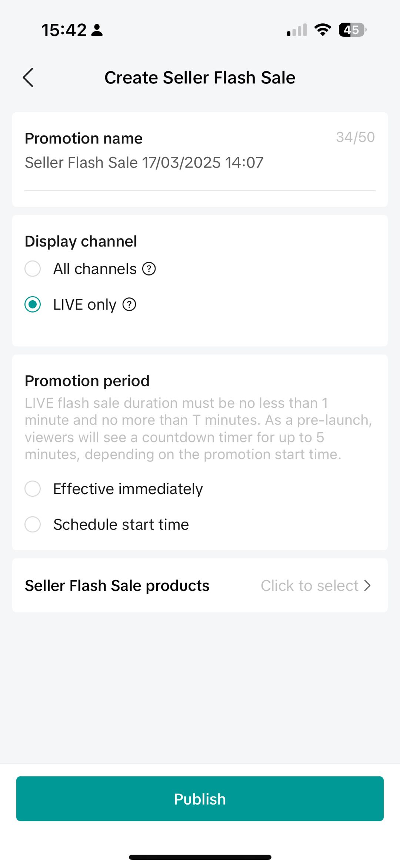
Task: Open help icon beside LIVE only
Action: [x=129, y=304]
